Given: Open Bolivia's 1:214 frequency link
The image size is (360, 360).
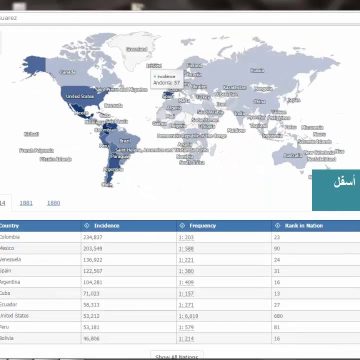Looking at the screenshot, I should [x=186, y=339].
